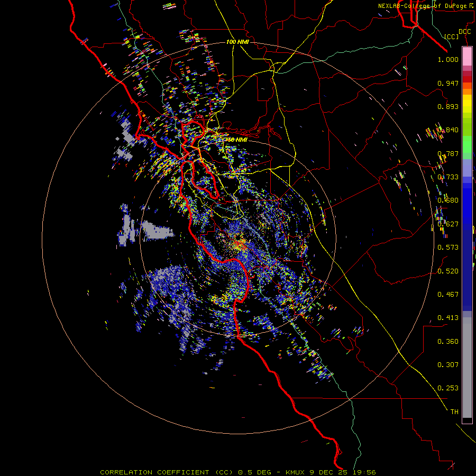Click the 0.733 color scale value

[x=448, y=177]
